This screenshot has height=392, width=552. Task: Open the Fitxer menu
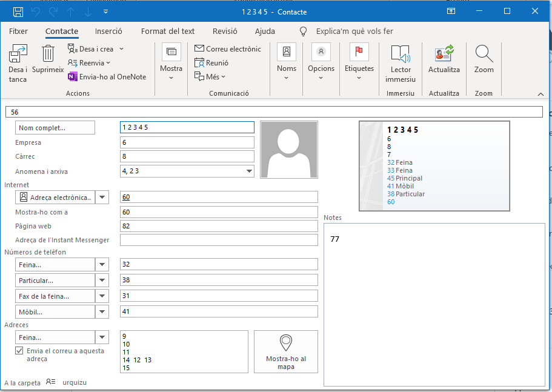18,31
